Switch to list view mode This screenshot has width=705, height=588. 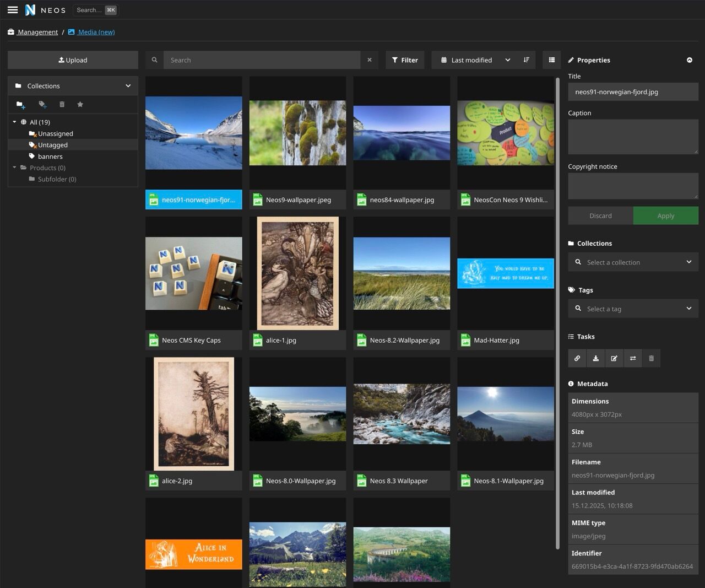pos(552,60)
